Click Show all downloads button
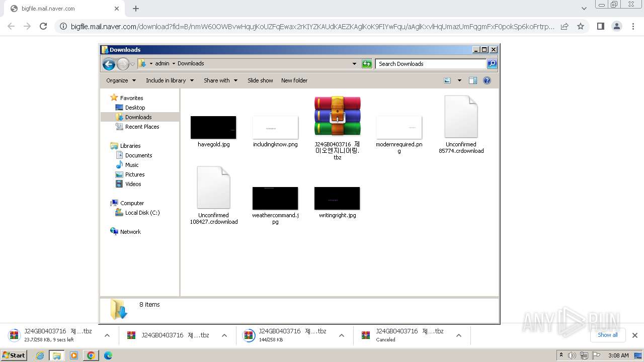This screenshot has height=362, width=644. pos(608,335)
